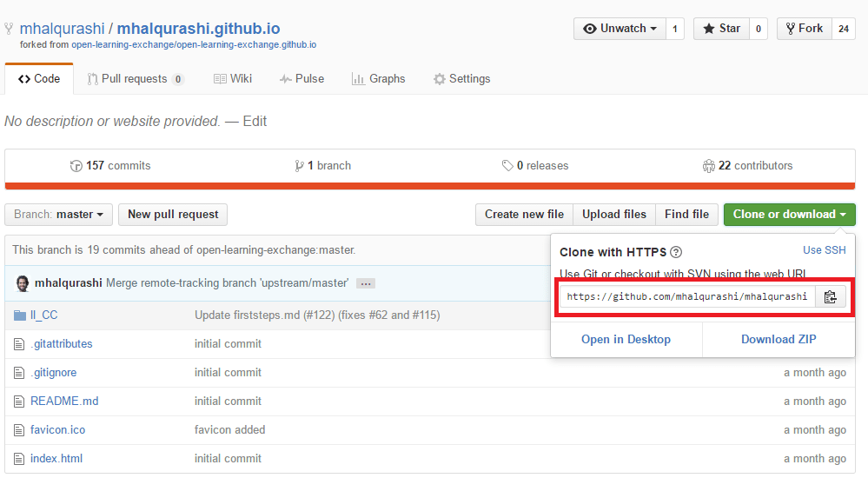Fork this repository
This screenshot has height=478, width=868.
pyautogui.click(x=805, y=29)
